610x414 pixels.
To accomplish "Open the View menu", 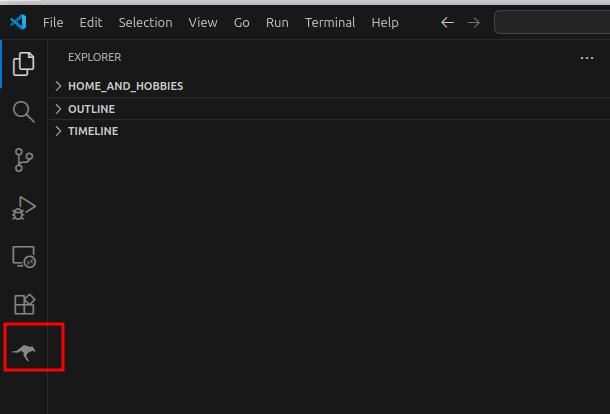I will (x=203, y=22).
